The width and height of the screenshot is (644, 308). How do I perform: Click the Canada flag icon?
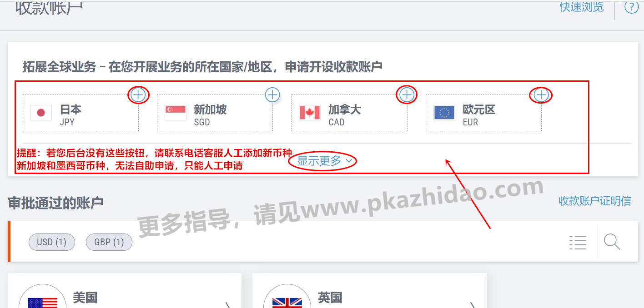(310, 113)
